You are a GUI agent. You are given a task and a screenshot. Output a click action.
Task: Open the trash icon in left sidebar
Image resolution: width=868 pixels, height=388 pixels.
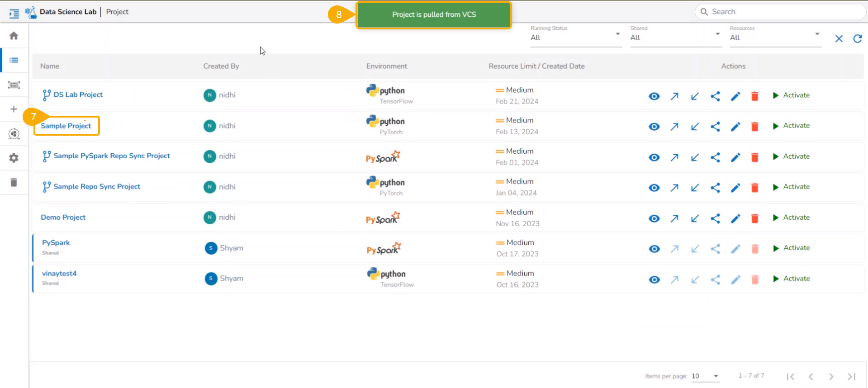point(14,182)
